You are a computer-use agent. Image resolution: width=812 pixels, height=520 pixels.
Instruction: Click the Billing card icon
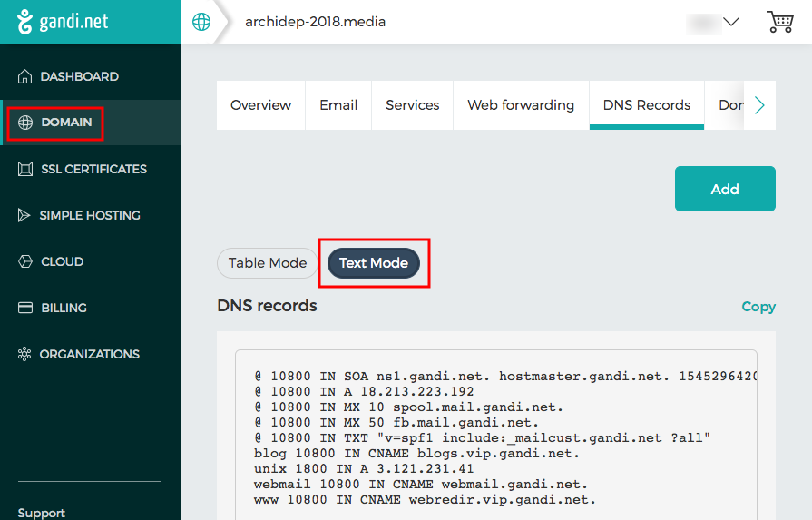[x=24, y=308]
